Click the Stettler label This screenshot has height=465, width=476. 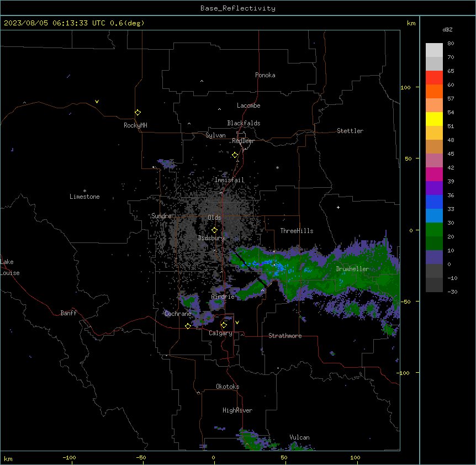350,131
